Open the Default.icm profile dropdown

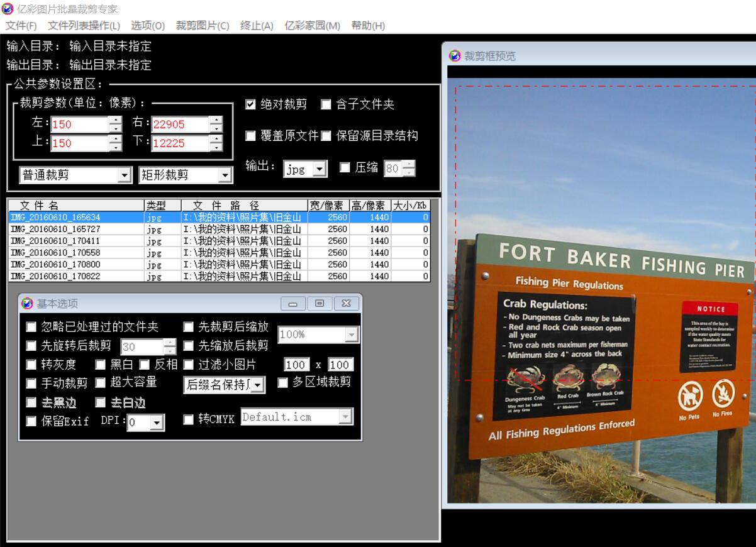[x=345, y=416]
